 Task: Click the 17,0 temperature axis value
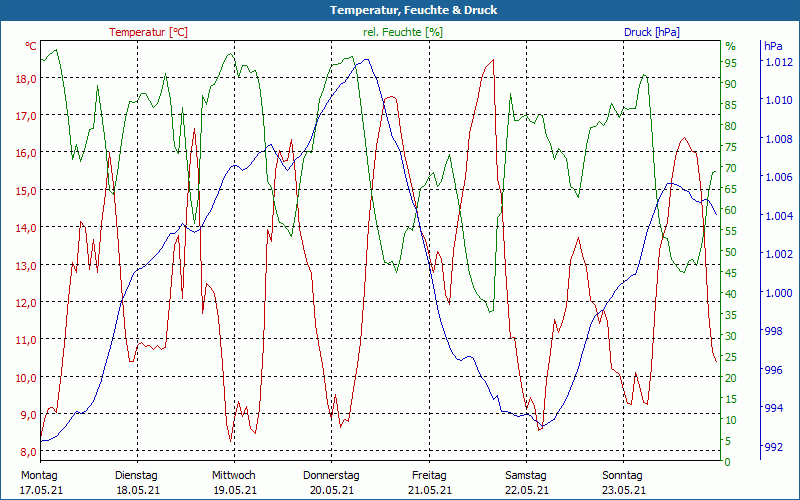point(28,116)
